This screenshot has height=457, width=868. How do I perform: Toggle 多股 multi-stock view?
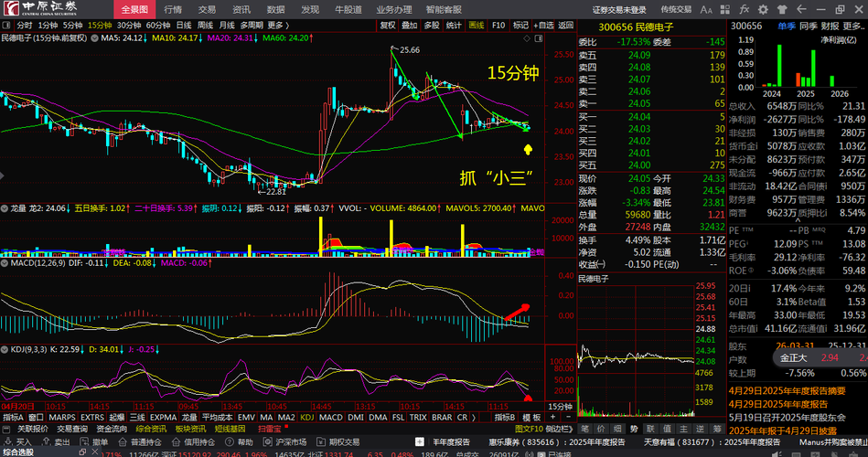pyautogui.click(x=432, y=25)
